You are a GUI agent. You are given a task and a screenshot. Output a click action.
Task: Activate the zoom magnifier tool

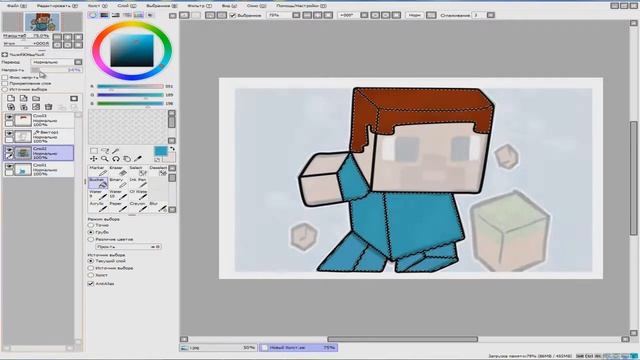click(x=105, y=159)
